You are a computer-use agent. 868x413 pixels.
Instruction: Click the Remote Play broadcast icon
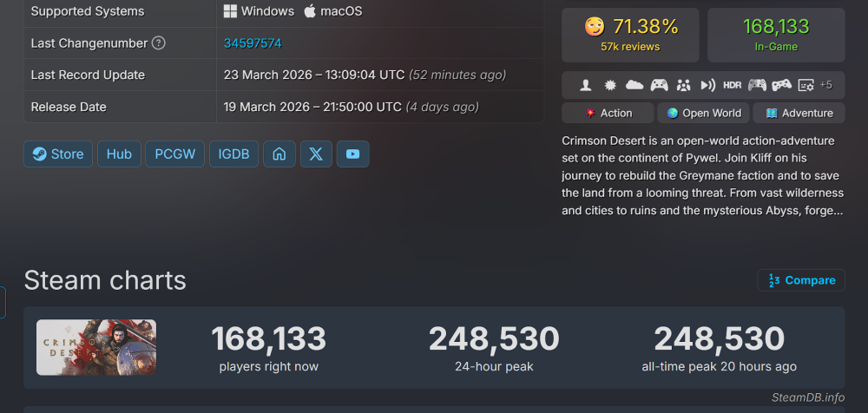pos(707,85)
